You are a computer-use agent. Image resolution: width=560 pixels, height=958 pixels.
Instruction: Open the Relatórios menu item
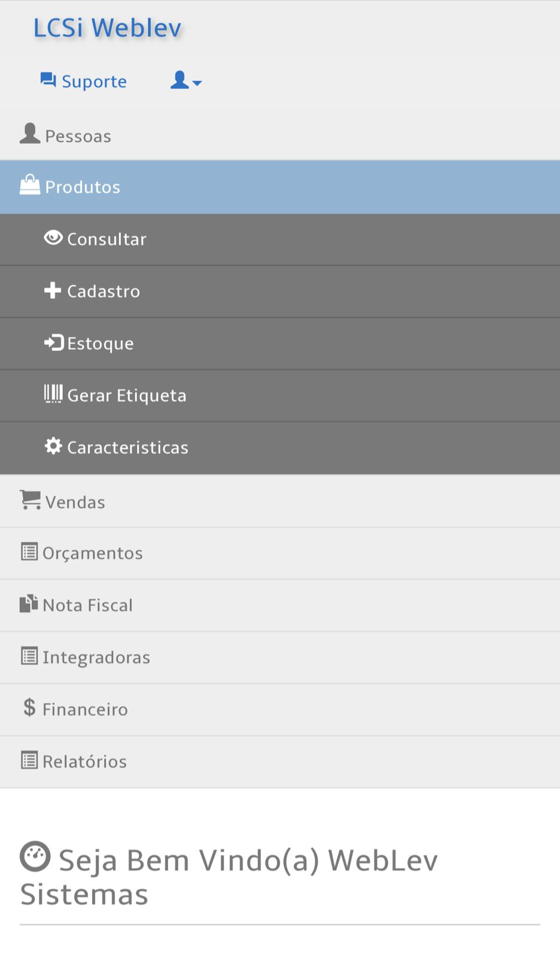click(x=84, y=762)
